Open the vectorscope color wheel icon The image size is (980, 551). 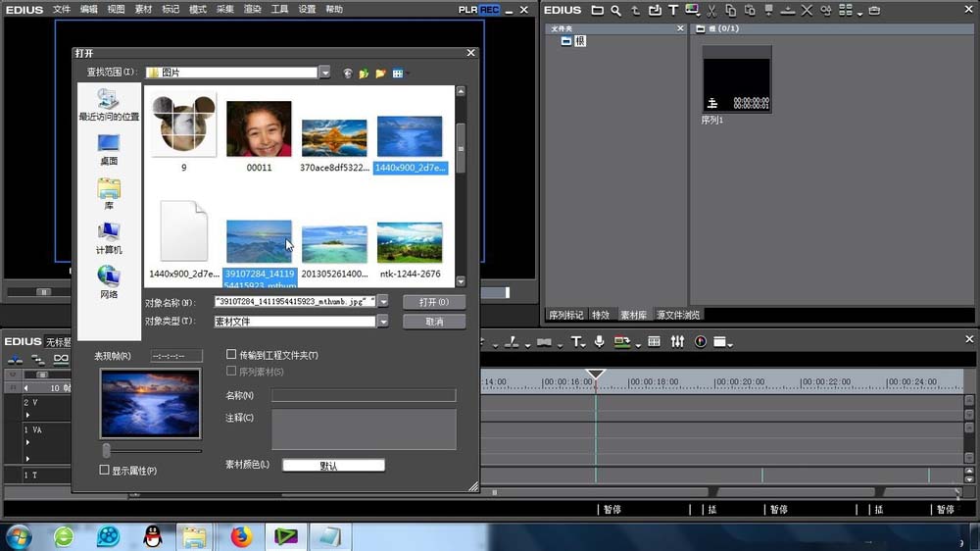701,341
